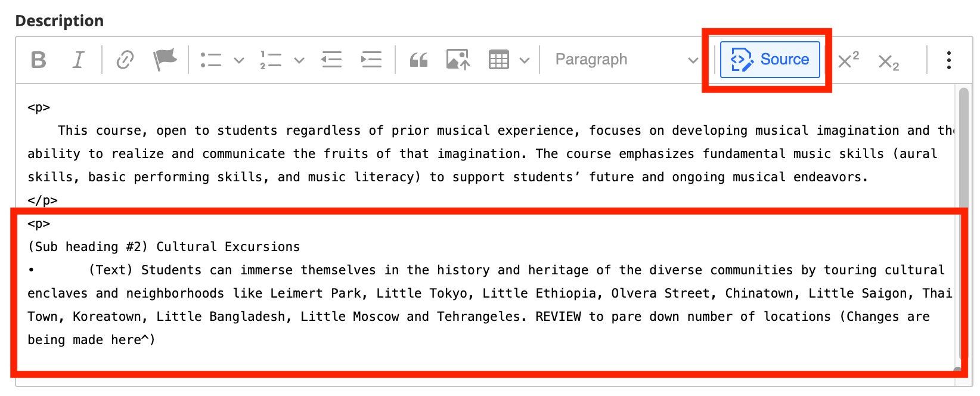Apply numbered list formatting
This screenshot has width=980, height=396.
click(271, 60)
